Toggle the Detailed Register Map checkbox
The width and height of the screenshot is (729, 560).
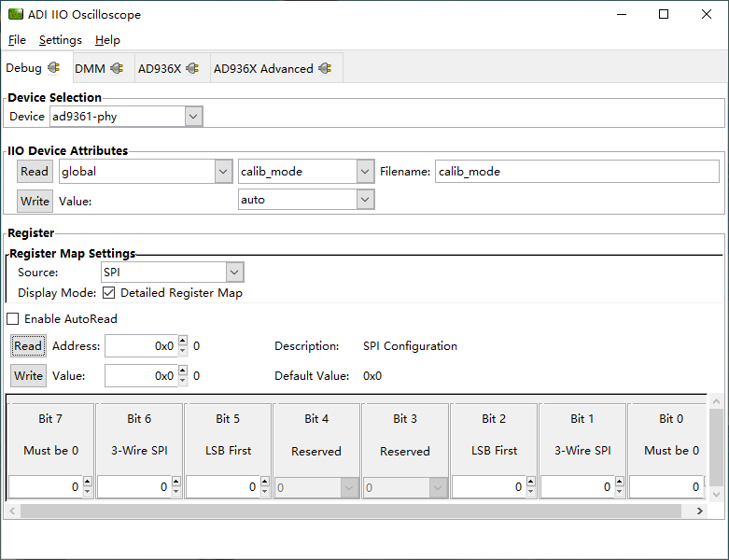(x=109, y=293)
